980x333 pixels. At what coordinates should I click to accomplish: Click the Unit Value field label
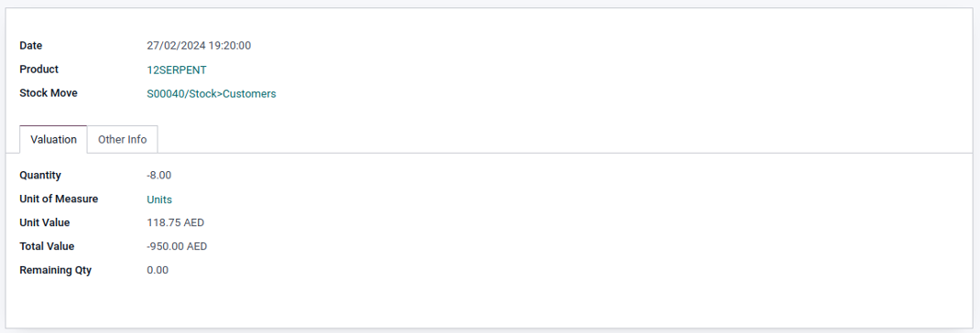pyautogui.click(x=45, y=222)
